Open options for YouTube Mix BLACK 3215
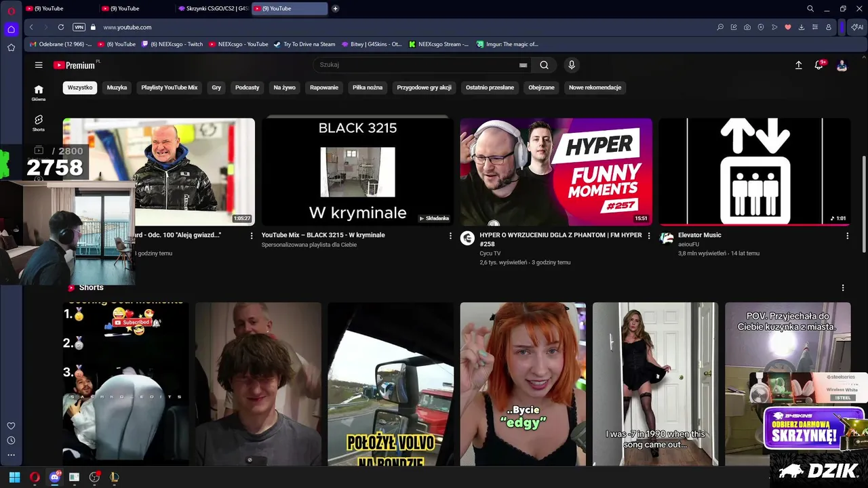Screen dimensions: 868x488 coord(450,236)
